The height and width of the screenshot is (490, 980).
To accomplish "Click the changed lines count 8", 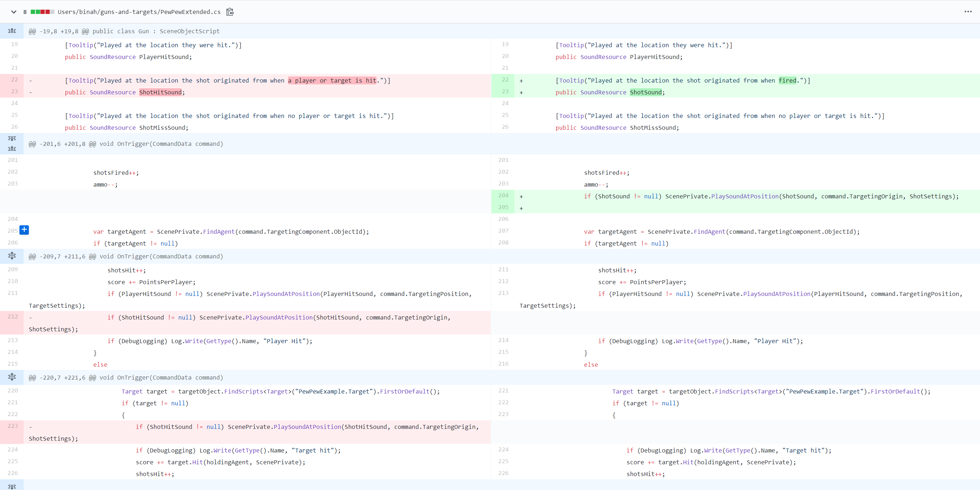I will (25, 12).
